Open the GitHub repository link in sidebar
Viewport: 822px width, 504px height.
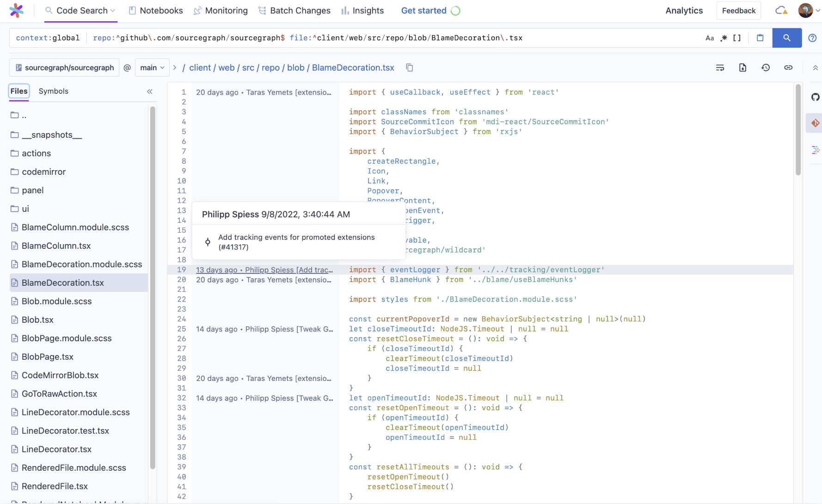click(816, 97)
